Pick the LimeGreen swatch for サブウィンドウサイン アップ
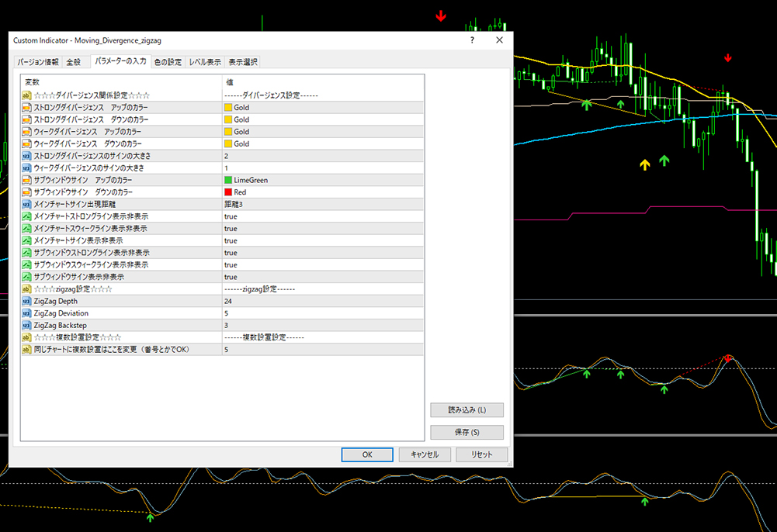777x532 pixels. tap(228, 180)
